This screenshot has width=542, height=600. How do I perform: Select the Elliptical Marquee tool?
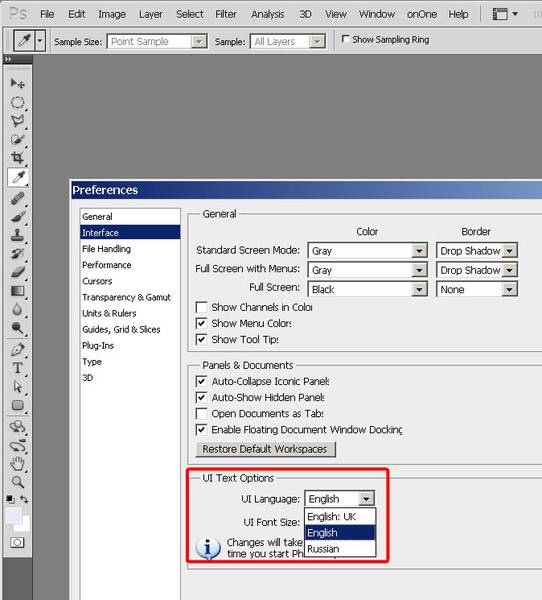pos(18,102)
